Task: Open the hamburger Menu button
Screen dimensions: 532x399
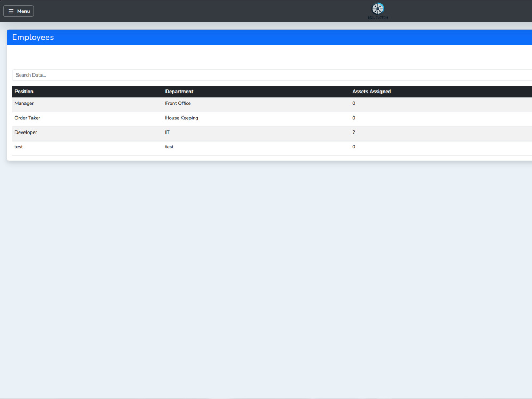Action: pos(18,11)
